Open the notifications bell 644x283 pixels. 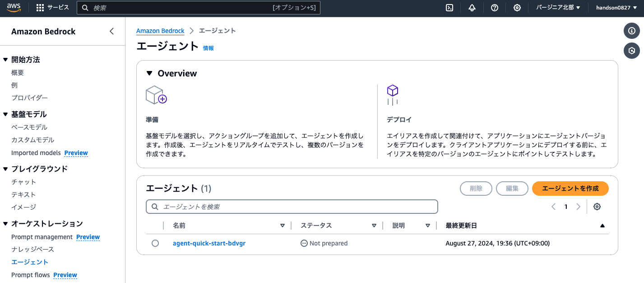point(472,8)
